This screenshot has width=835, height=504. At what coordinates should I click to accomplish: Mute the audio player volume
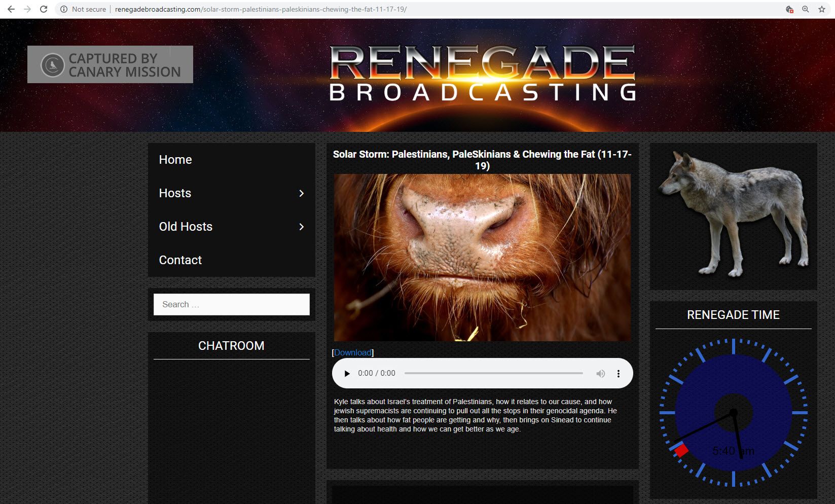601,374
